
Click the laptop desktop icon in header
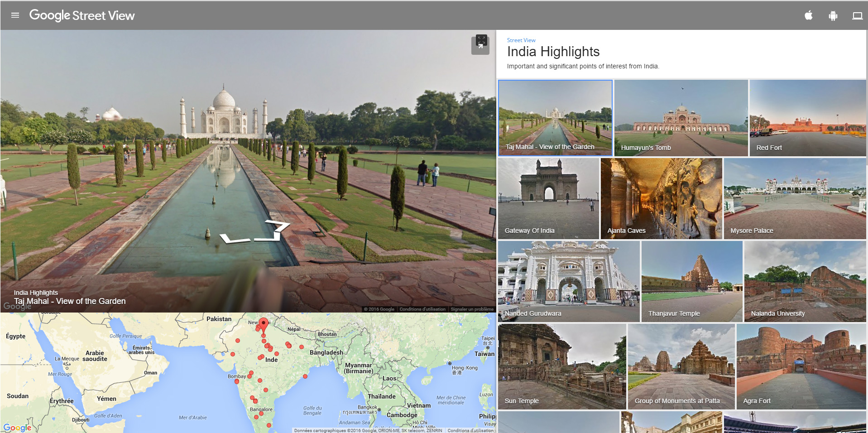(x=857, y=16)
